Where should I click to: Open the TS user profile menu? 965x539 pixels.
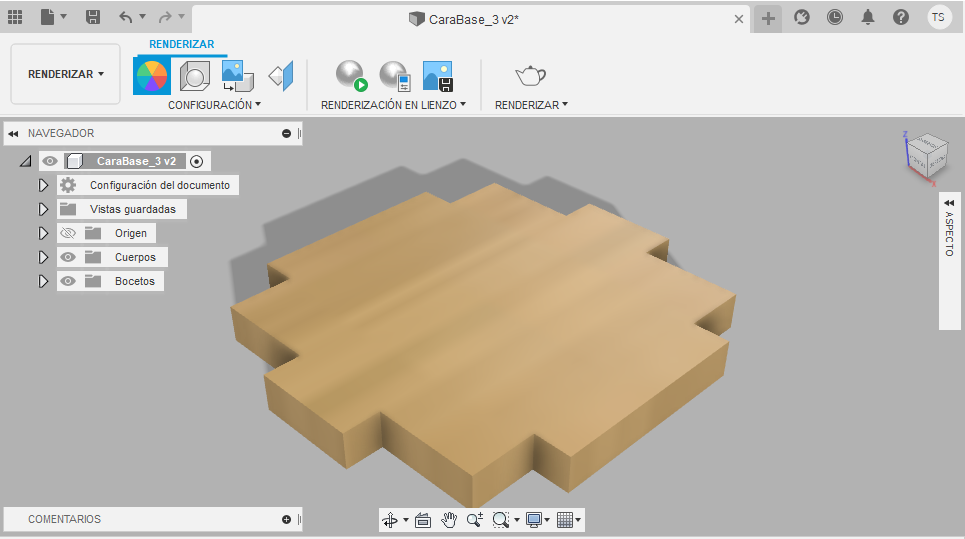939,17
